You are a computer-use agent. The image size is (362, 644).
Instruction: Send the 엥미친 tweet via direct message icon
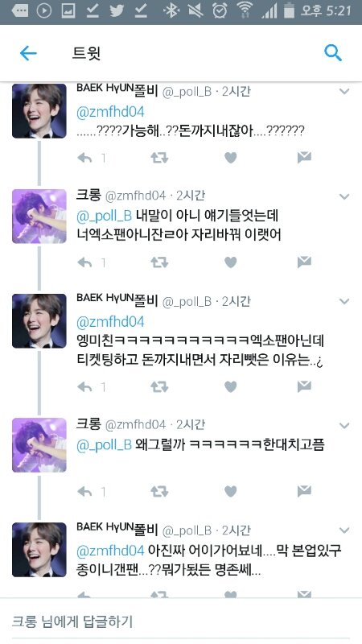pos(304,386)
